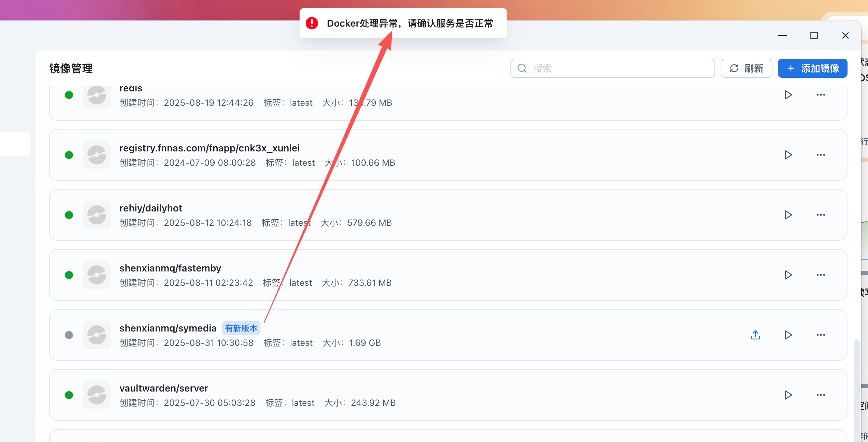Click the 添加镜像 add image button
This screenshot has height=442, width=868.
click(812, 68)
